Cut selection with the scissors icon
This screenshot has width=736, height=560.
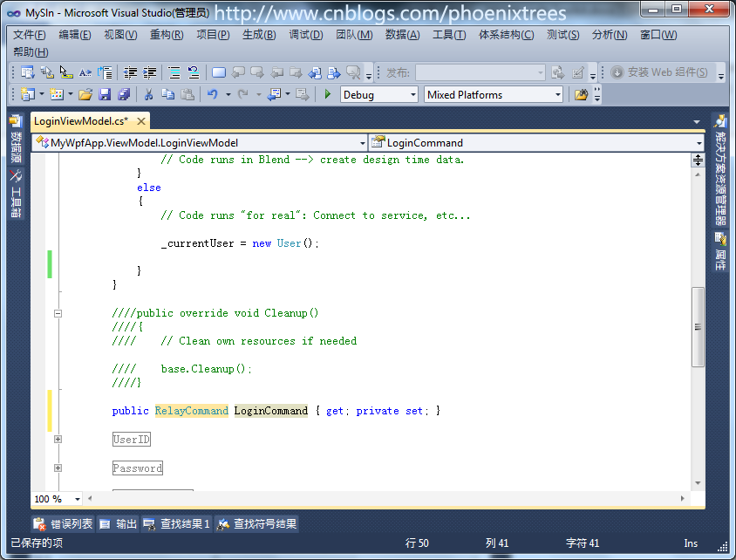tap(149, 95)
